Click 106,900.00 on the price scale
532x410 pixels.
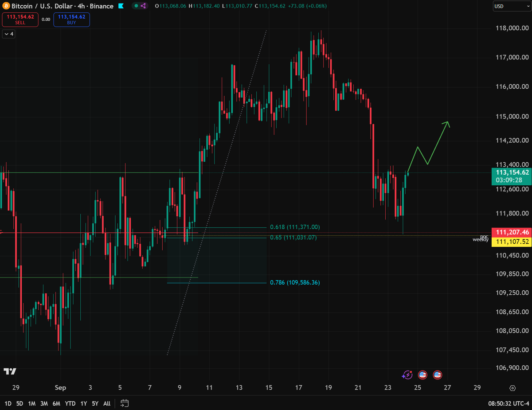point(512,368)
